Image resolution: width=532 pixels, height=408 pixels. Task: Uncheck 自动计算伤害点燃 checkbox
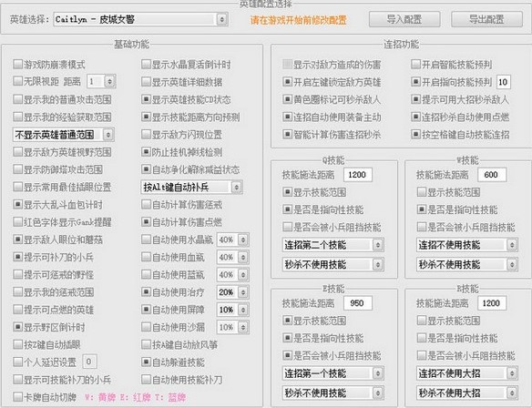point(146,222)
